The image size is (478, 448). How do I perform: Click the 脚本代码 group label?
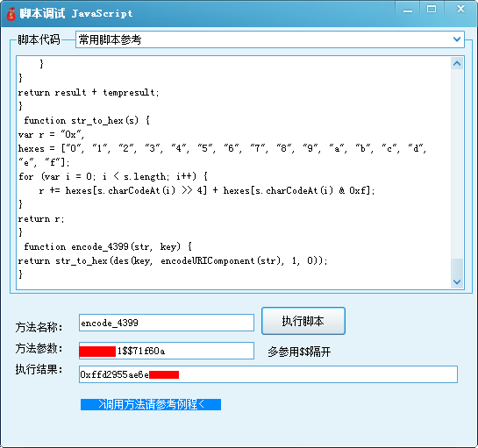[39, 39]
